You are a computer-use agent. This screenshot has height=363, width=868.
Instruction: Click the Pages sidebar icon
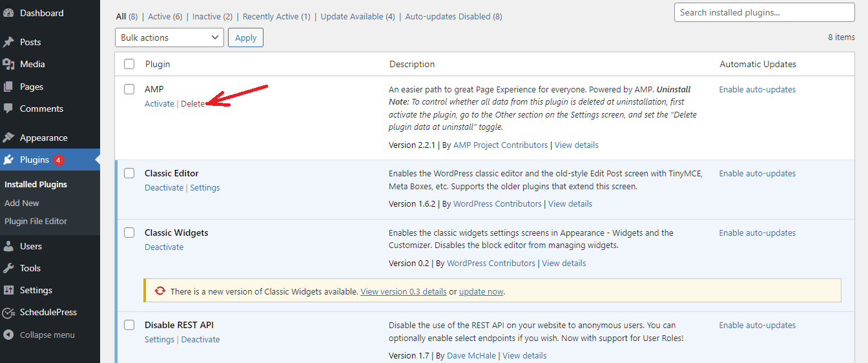8,87
